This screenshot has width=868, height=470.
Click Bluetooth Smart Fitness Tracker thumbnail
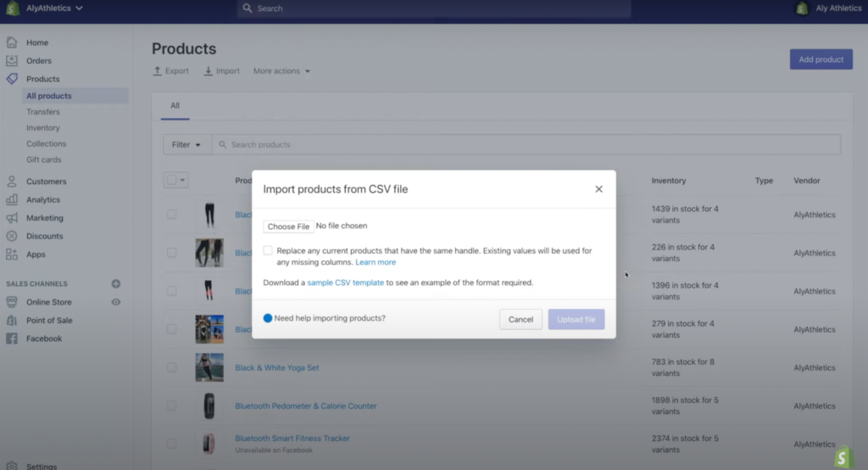[x=209, y=444]
